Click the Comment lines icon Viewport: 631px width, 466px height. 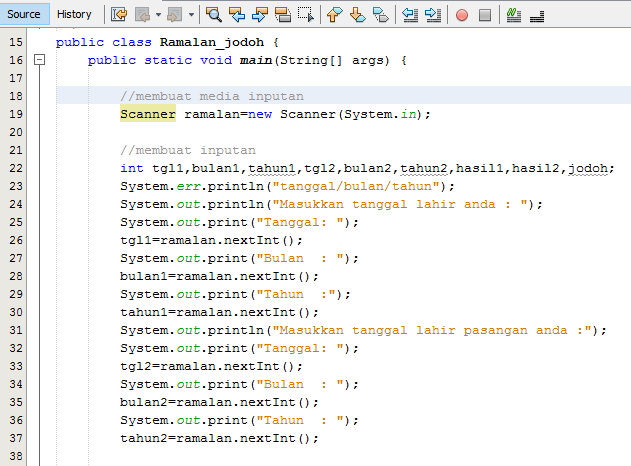513,15
